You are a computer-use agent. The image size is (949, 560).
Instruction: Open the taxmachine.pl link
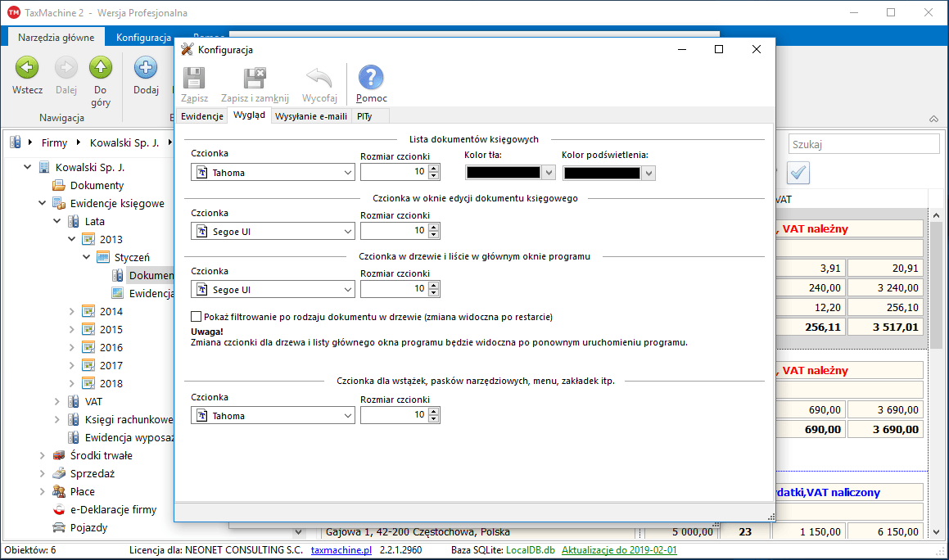point(341,550)
